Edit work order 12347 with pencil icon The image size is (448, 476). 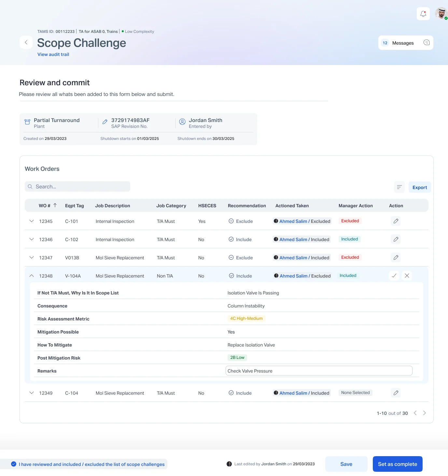(396, 258)
